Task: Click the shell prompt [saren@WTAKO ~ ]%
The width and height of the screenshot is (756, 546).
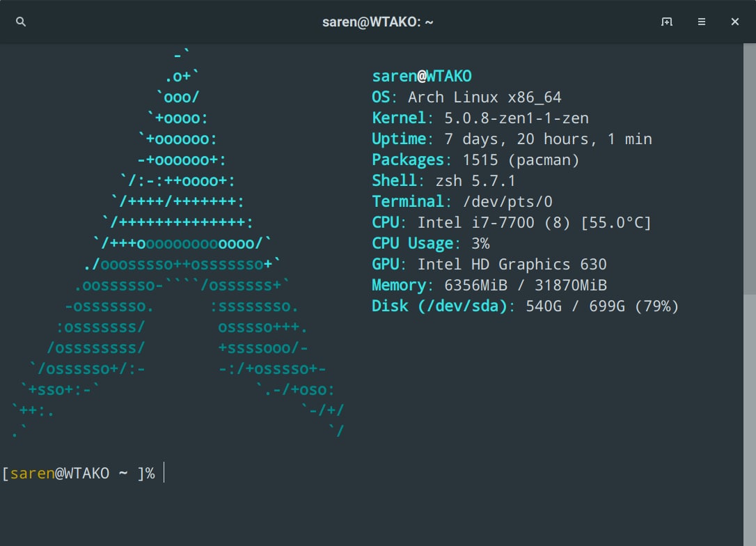Action: (x=78, y=473)
